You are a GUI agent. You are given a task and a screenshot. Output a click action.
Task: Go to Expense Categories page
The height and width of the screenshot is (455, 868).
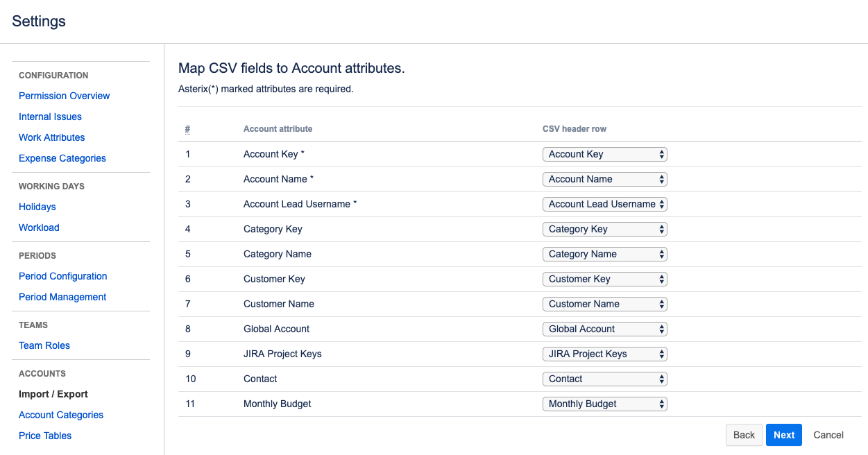coord(62,158)
